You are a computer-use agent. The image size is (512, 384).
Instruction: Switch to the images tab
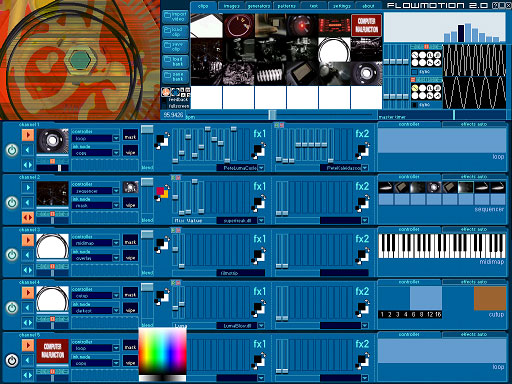(x=231, y=6)
